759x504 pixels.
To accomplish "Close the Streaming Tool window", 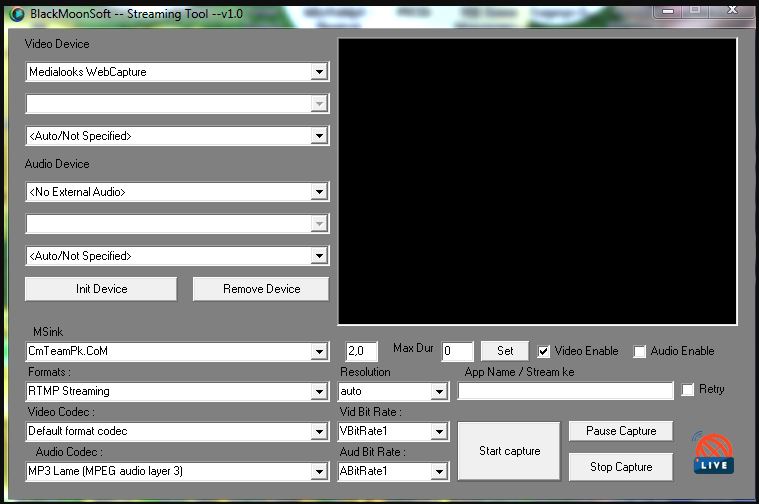I will click(x=732, y=10).
